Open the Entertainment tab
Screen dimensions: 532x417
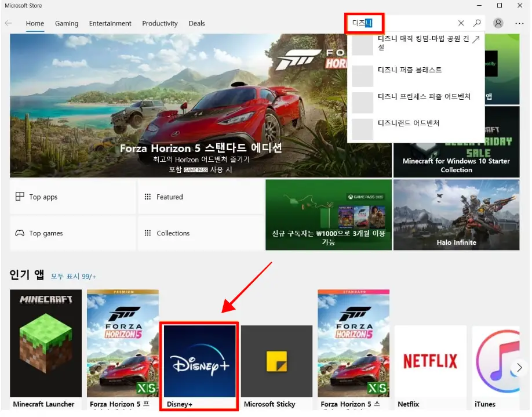coord(110,23)
